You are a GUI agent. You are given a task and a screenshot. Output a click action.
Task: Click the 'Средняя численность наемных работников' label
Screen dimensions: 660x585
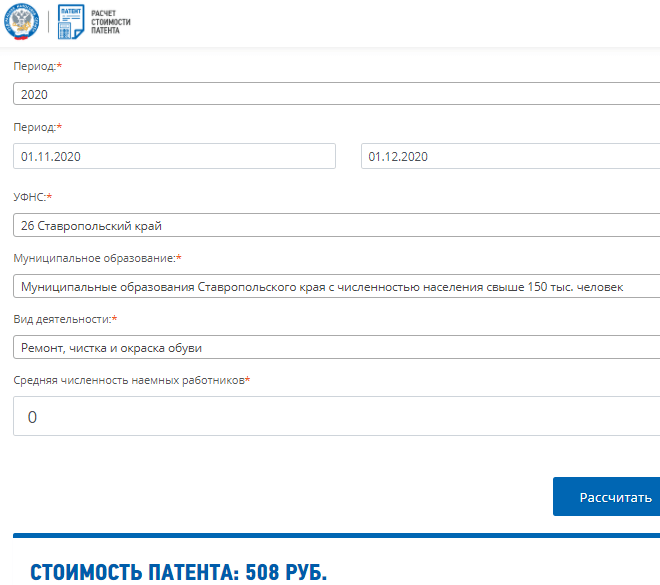[x=131, y=380]
